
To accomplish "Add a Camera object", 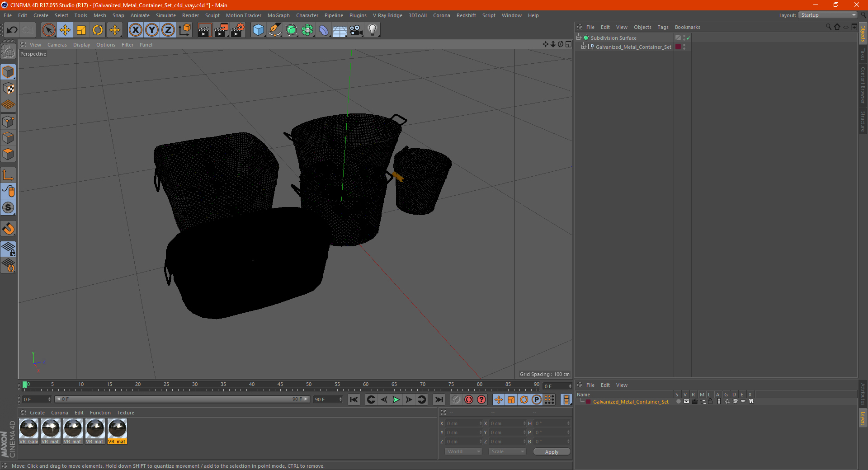I will [356, 30].
